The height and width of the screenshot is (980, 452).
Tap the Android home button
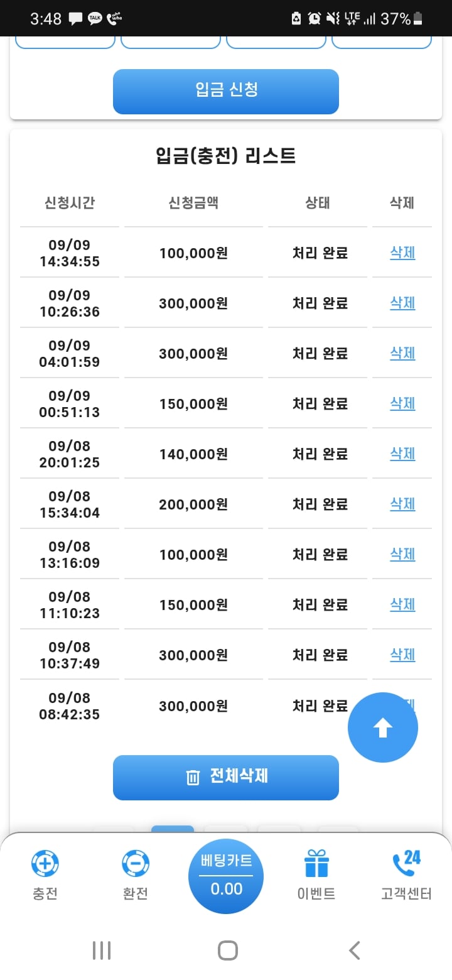pos(228,950)
